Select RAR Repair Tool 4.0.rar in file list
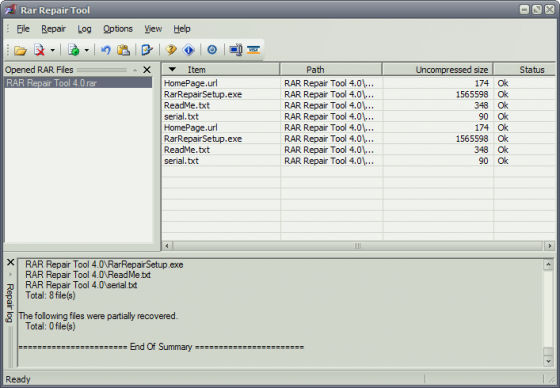Image resolution: width=560 pixels, height=388 pixels. click(x=78, y=83)
